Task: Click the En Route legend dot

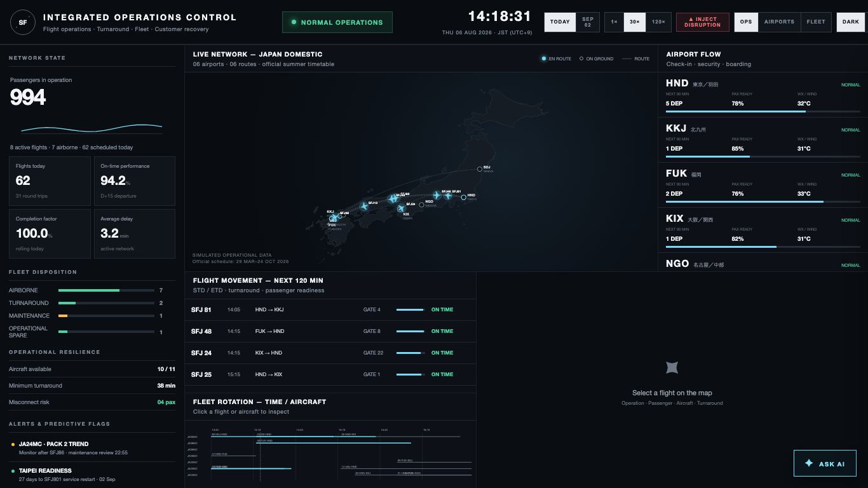Action: coord(544,58)
